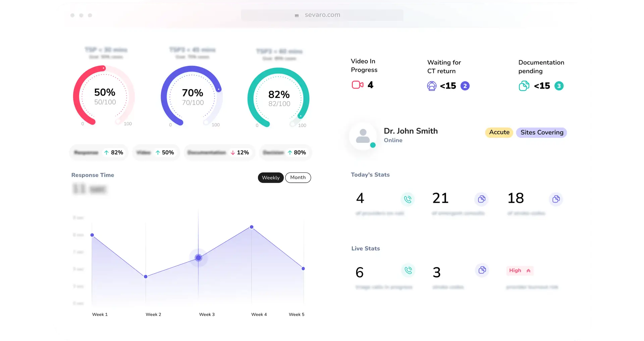Select the brain icon next to the 21 stat
Screen dimensions: 644x341
(x=482, y=199)
